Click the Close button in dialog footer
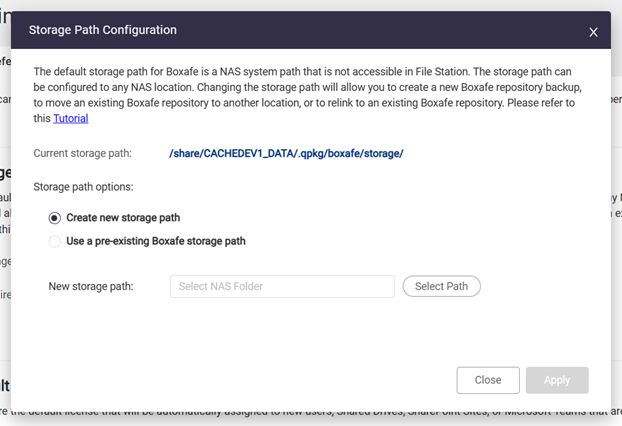622x426 pixels. tap(488, 380)
